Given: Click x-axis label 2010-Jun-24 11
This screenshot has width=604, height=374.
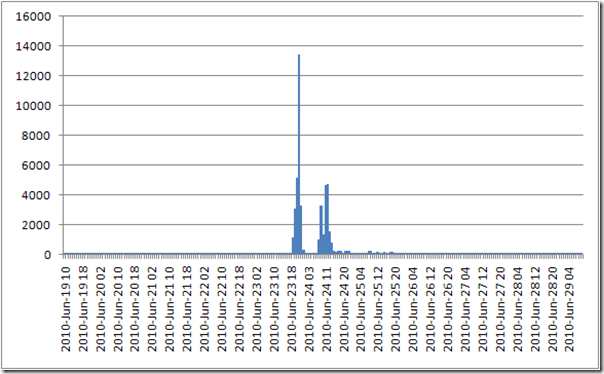Looking at the screenshot, I should 327,309.
